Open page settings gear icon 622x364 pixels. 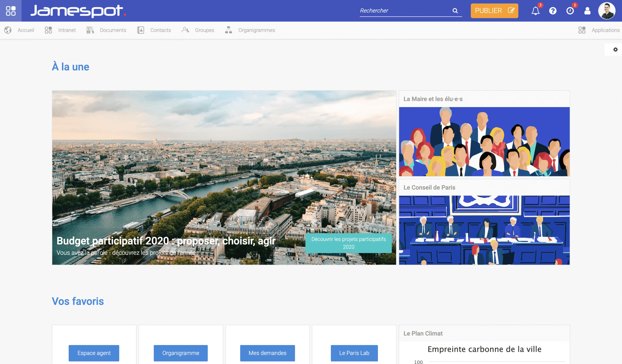pos(615,50)
